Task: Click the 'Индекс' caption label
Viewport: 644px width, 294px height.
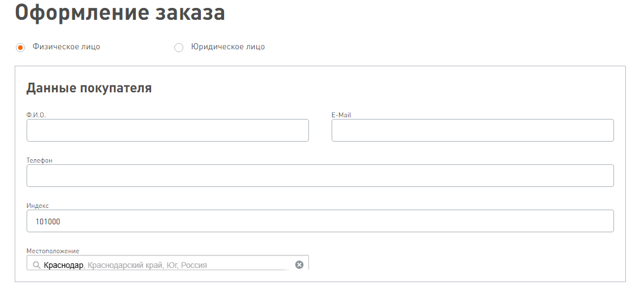Action: [x=38, y=206]
